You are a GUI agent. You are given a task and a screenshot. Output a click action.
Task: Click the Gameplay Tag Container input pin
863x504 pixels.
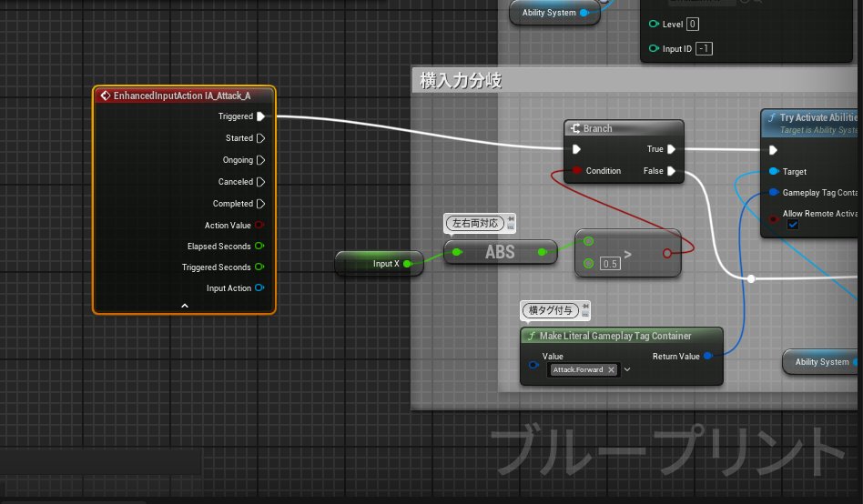point(773,193)
